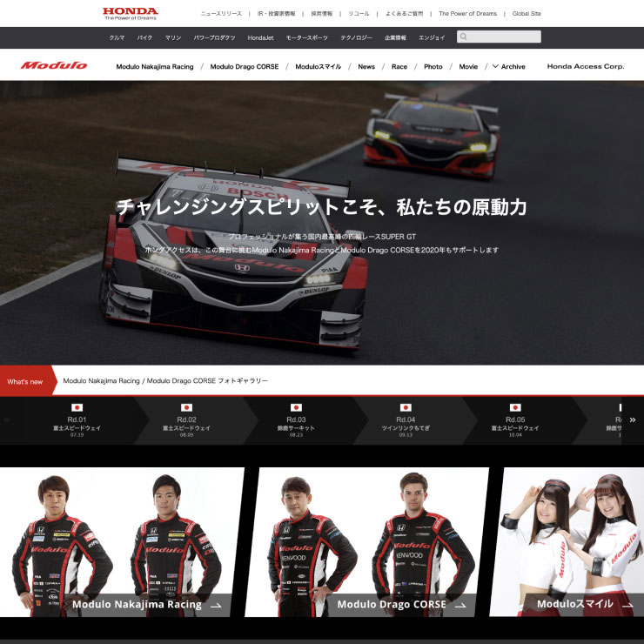This screenshot has height=644, width=644.
Task: Select Rd.03 鈴鹿サーキット round
Action: coord(296,420)
